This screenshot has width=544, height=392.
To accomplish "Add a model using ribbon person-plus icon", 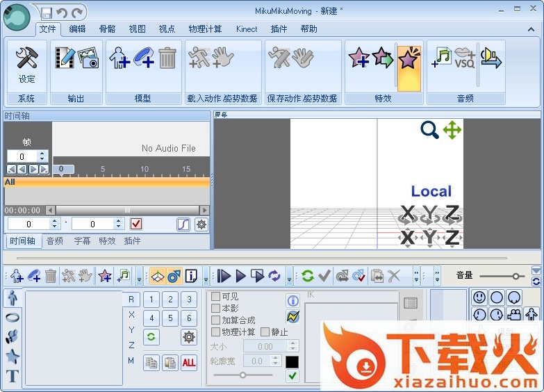I will (x=119, y=58).
